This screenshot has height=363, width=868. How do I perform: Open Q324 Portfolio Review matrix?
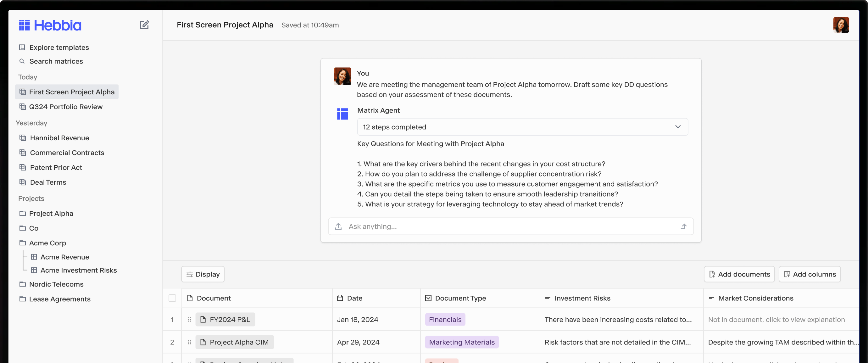click(x=66, y=106)
